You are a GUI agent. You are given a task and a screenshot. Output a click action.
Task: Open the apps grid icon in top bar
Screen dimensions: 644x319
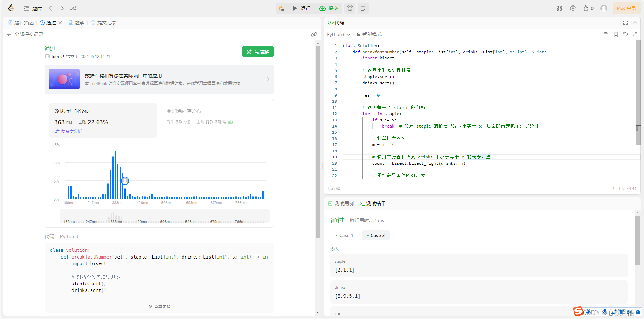[559, 8]
